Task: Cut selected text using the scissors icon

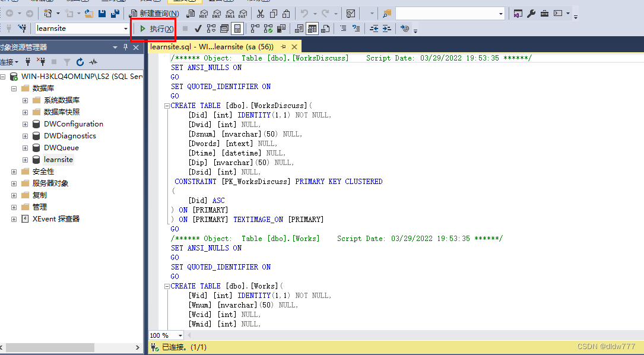Action: coord(260,12)
